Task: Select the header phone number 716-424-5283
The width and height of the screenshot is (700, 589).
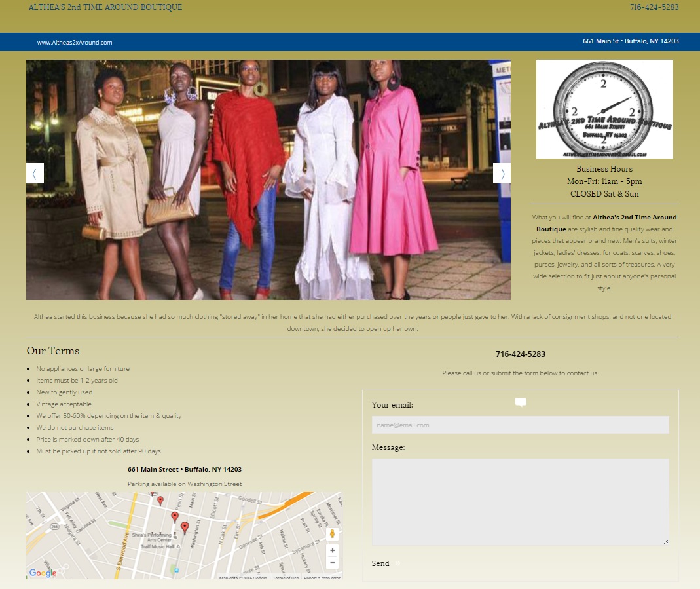Action: coord(654,7)
